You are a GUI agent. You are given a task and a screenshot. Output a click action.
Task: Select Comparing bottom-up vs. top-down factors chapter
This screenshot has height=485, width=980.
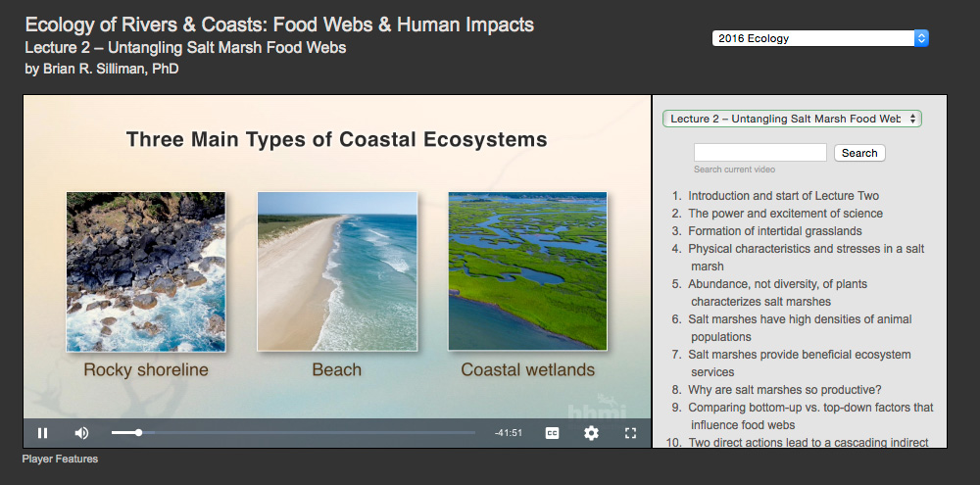pyautogui.click(x=810, y=415)
